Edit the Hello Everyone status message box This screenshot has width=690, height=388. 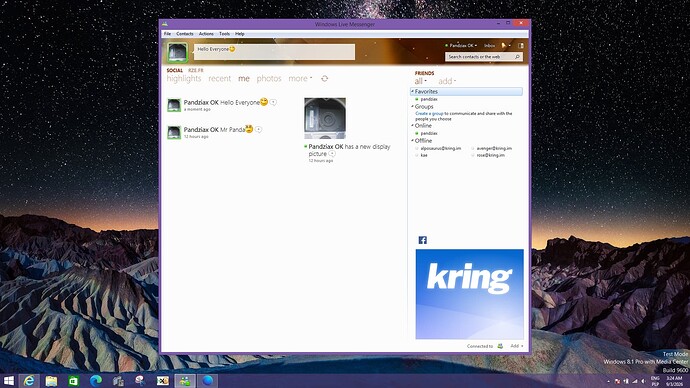[274, 52]
